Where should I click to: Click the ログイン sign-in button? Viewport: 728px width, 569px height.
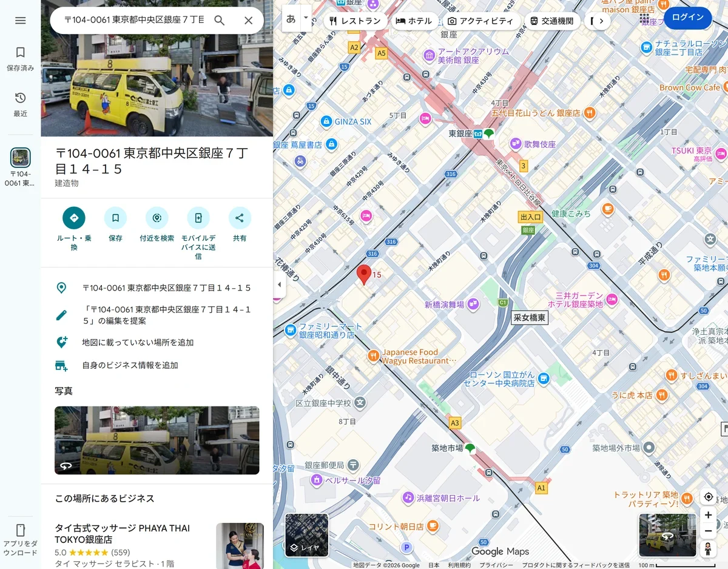[x=688, y=18]
